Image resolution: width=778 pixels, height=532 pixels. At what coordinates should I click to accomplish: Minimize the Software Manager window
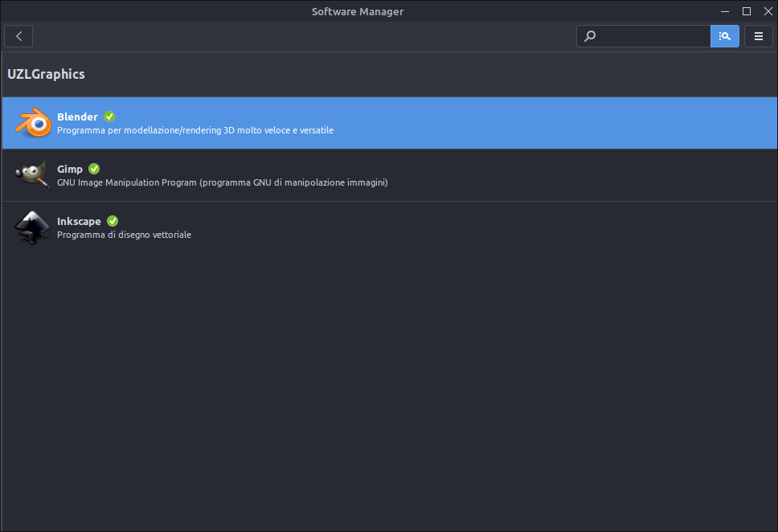(724, 11)
